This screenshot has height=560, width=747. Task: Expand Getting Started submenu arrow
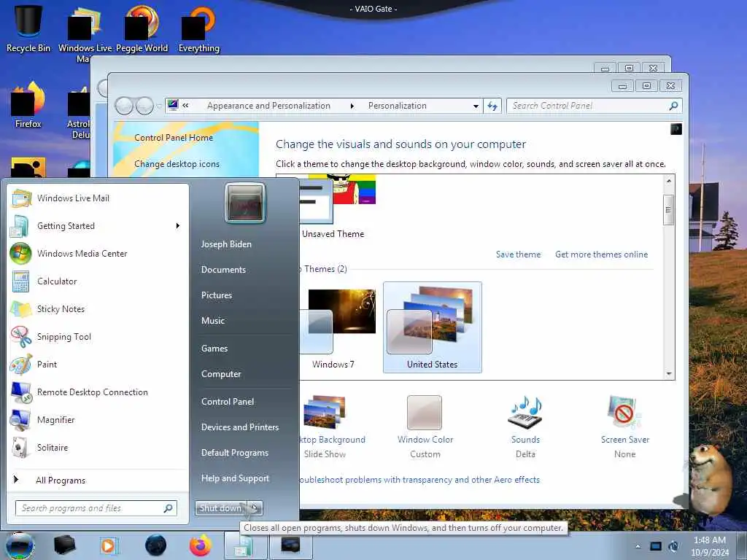(x=178, y=226)
